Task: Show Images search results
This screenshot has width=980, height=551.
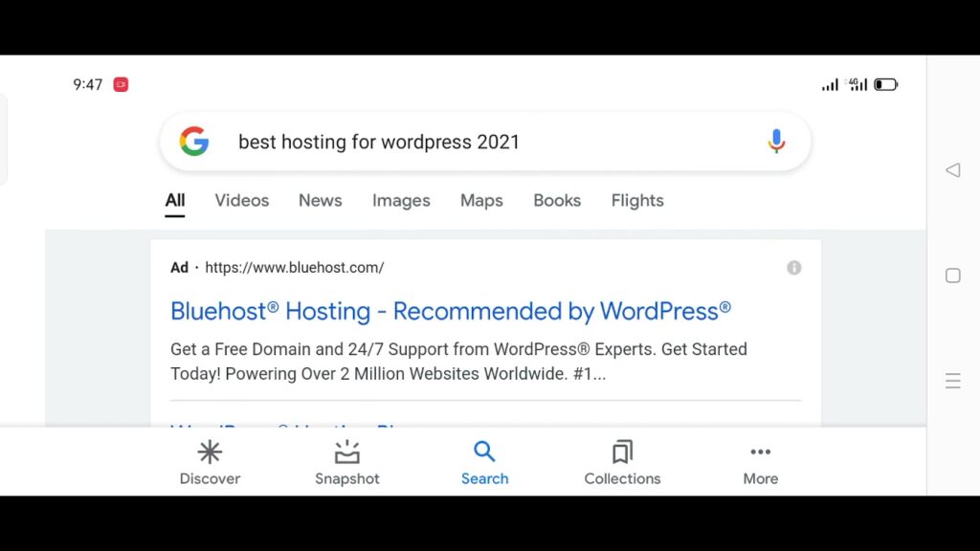Action: (x=401, y=201)
